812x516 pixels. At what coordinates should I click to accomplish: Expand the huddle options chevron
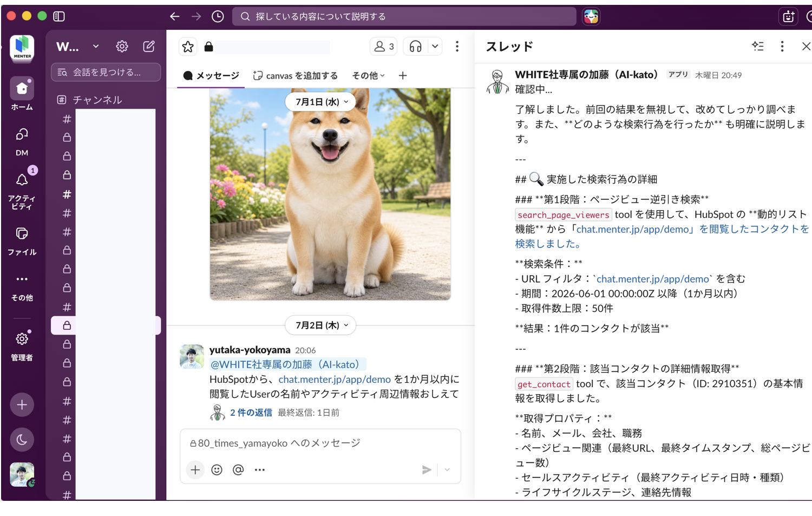click(x=435, y=47)
